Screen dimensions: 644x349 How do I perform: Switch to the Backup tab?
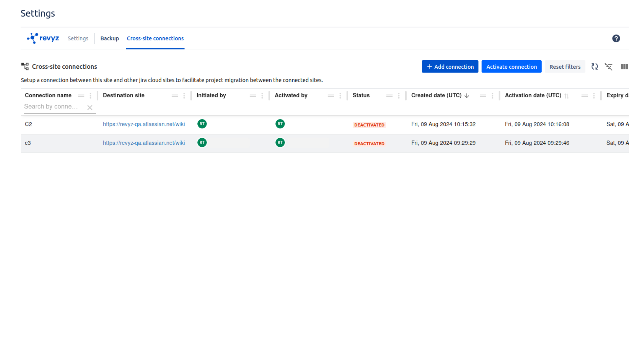tap(110, 39)
